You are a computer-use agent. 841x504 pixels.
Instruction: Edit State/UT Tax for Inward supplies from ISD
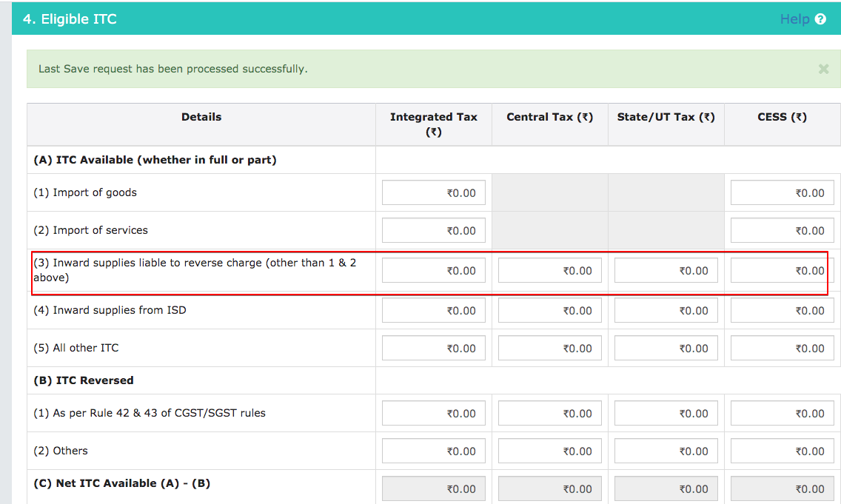click(666, 310)
